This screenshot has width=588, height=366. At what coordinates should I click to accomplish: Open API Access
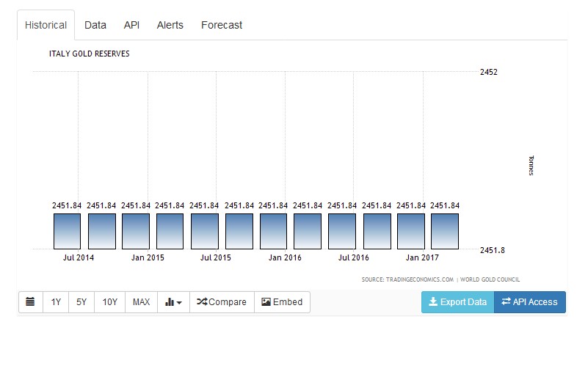pyautogui.click(x=529, y=302)
